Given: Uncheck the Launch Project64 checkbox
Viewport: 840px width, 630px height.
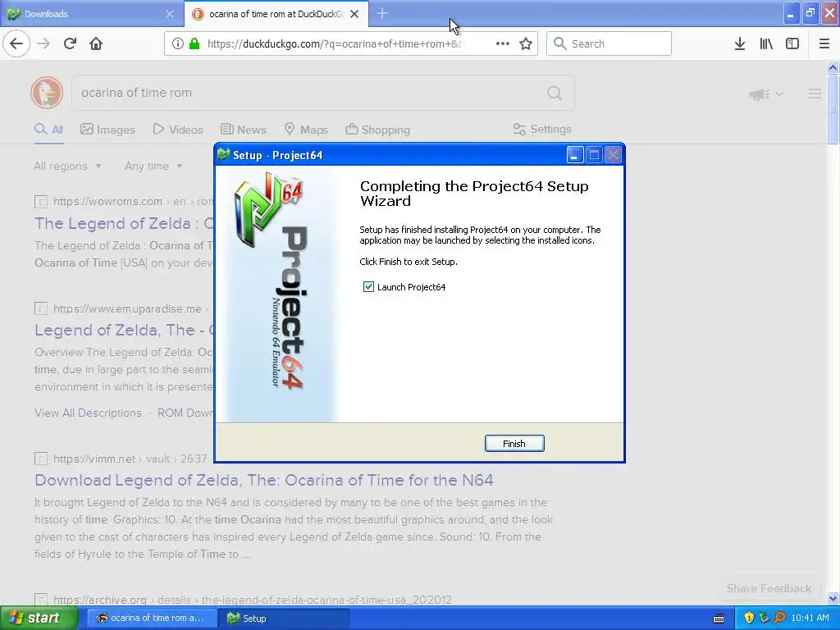Looking at the screenshot, I should pyautogui.click(x=368, y=286).
